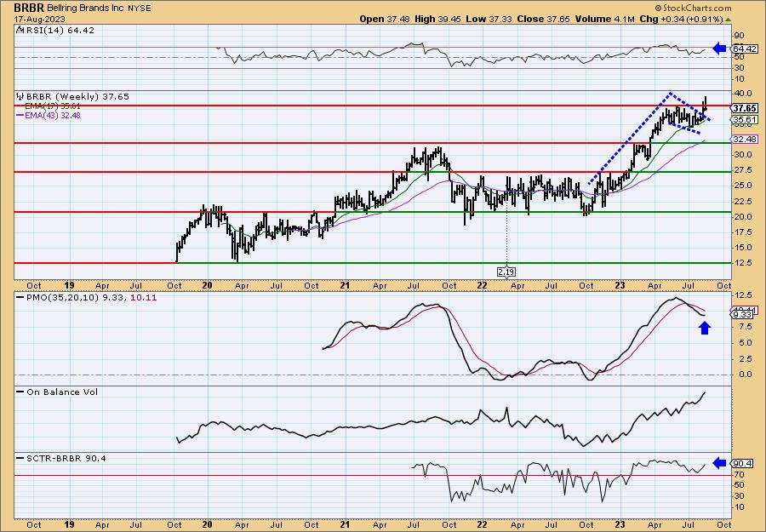Click the EMA(43) 32.48 legend entry

coord(53,116)
